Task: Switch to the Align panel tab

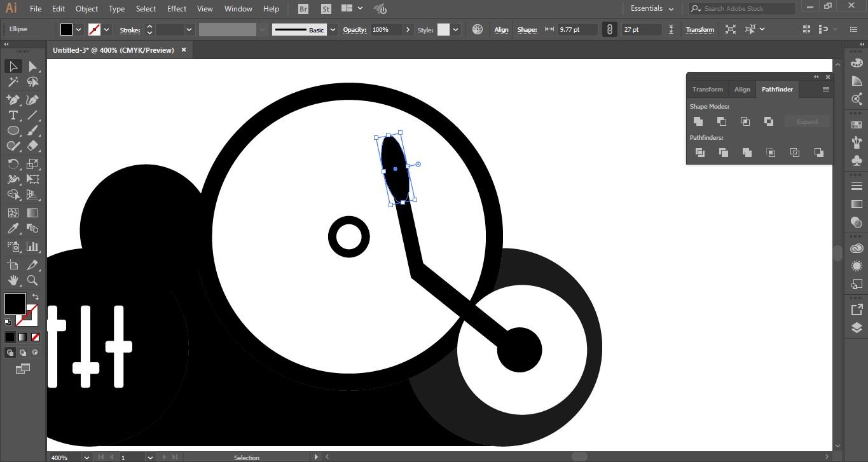Action: click(x=742, y=90)
